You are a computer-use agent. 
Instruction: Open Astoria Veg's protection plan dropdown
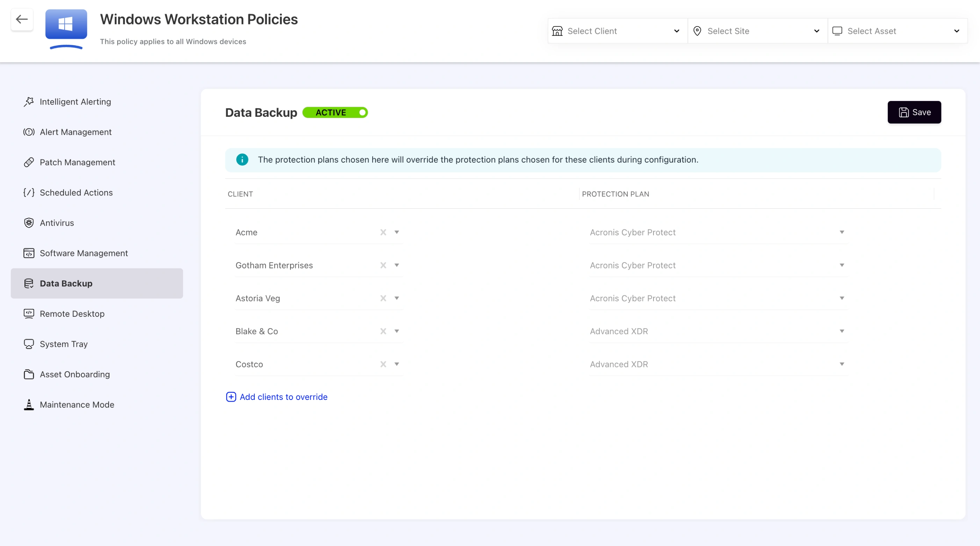pos(719,298)
